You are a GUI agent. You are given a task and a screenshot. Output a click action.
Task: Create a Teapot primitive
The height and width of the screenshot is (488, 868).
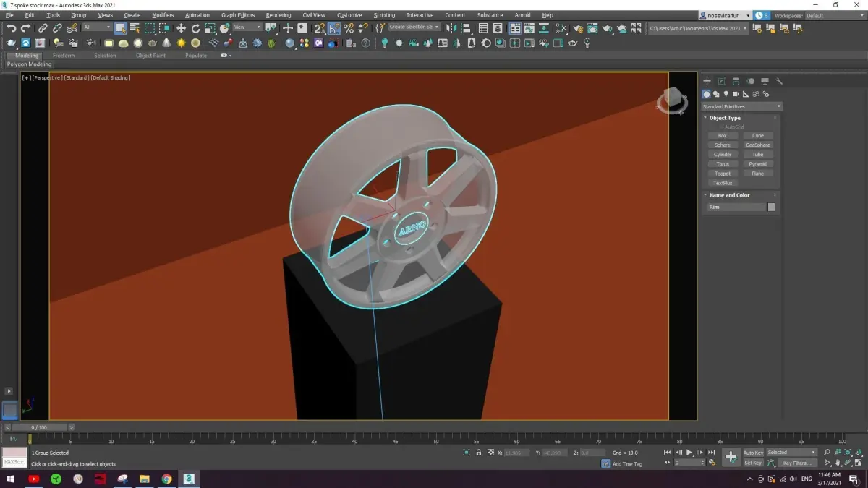point(723,174)
